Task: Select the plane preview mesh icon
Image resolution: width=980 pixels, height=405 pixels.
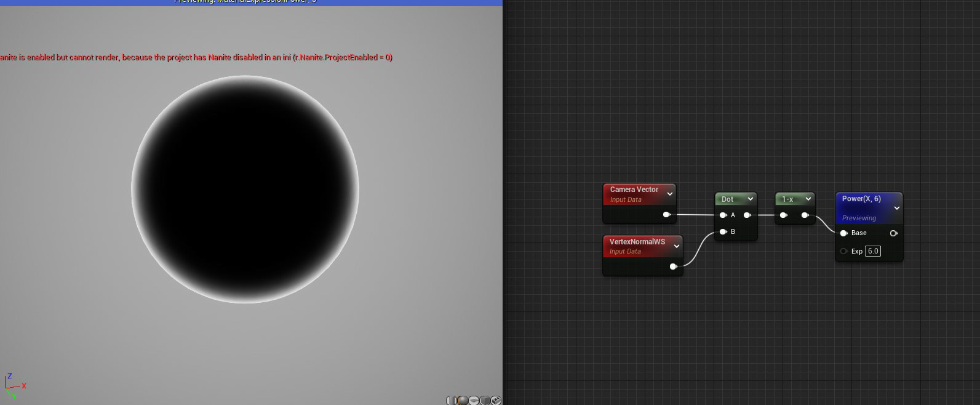Action: coord(474,400)
